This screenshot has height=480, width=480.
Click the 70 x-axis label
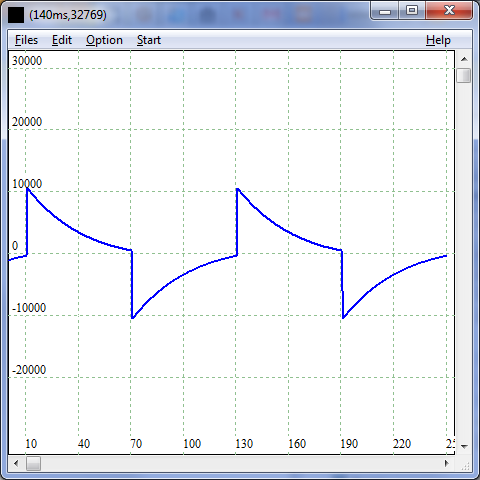click(136, 444)
